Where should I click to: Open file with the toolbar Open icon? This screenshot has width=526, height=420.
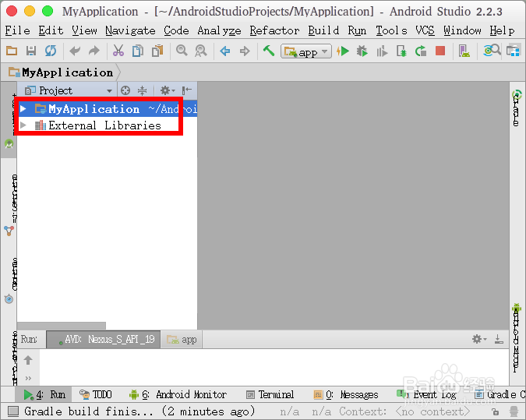[x=12, y=51]
